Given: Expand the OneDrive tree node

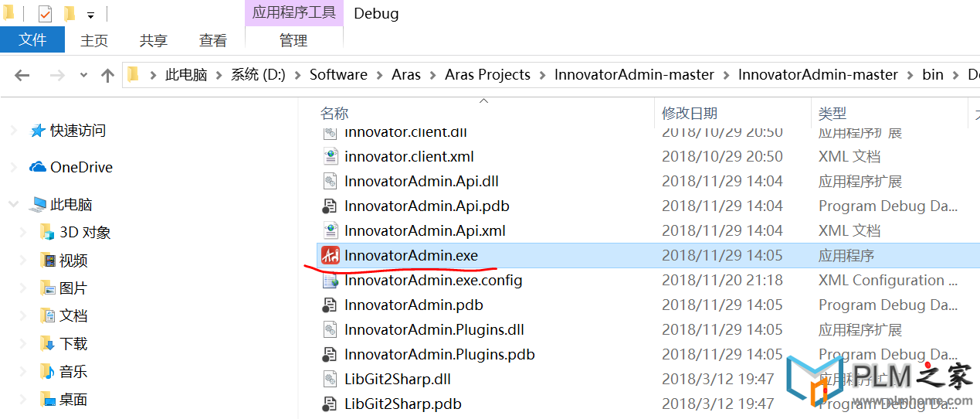Looking at the screenshot, I should [13, 167].
